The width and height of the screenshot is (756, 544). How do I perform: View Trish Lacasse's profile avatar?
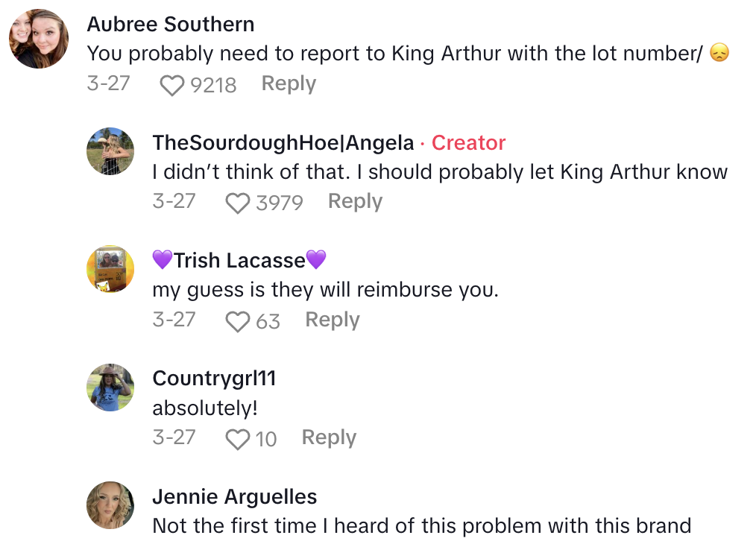coord(110,269)
